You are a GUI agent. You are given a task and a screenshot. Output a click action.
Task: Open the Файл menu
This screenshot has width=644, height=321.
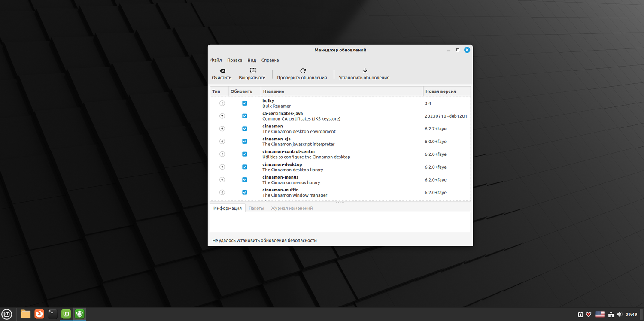coord(216,61)
